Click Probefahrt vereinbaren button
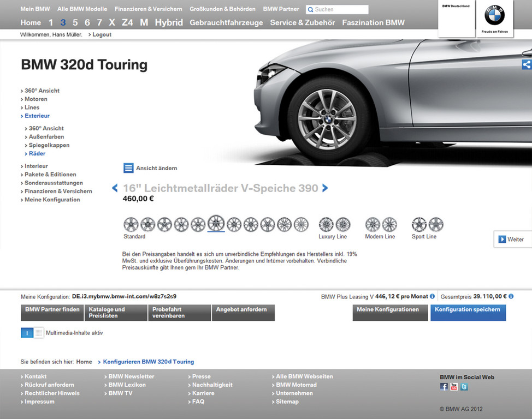Viewport: 532px width, 419px height. (x=180, y=313)
